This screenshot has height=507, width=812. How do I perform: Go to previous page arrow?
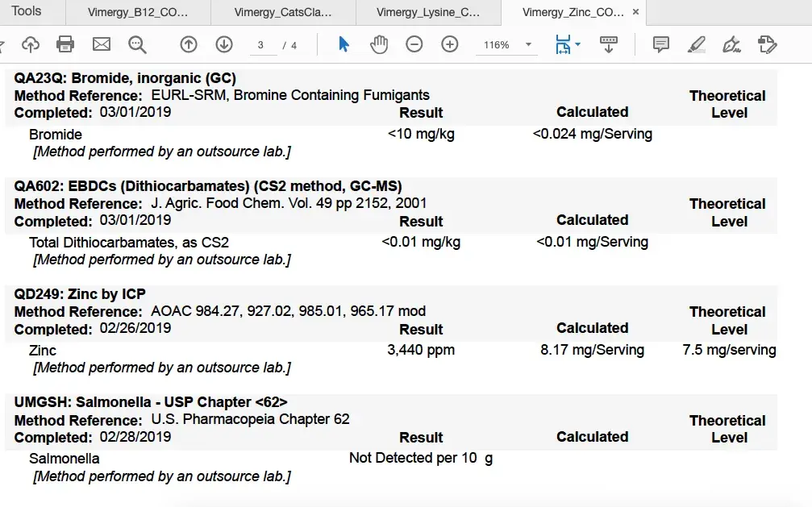pyautogui.click(x=189, y=45)
